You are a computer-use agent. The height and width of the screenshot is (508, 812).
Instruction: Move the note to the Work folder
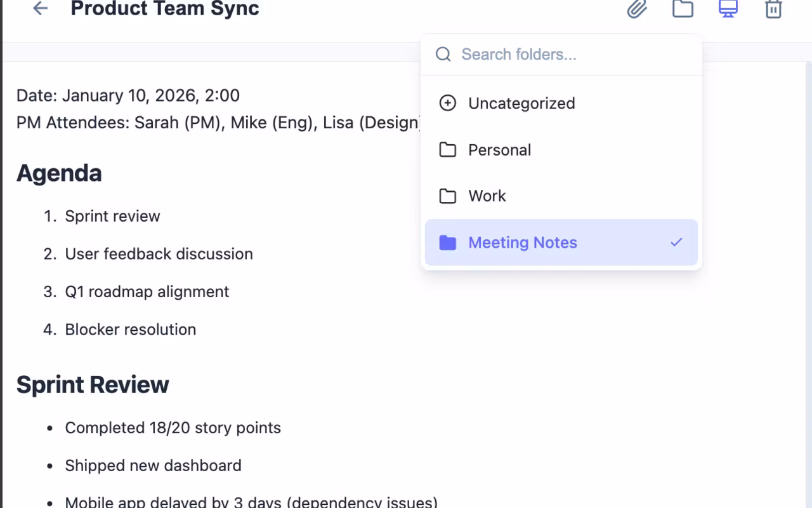point(487,196)
